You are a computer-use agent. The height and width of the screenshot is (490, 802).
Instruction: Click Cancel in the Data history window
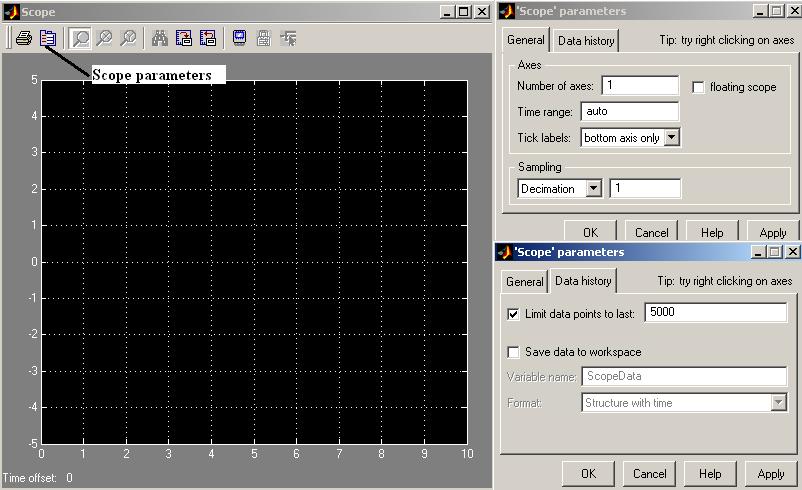650,474
